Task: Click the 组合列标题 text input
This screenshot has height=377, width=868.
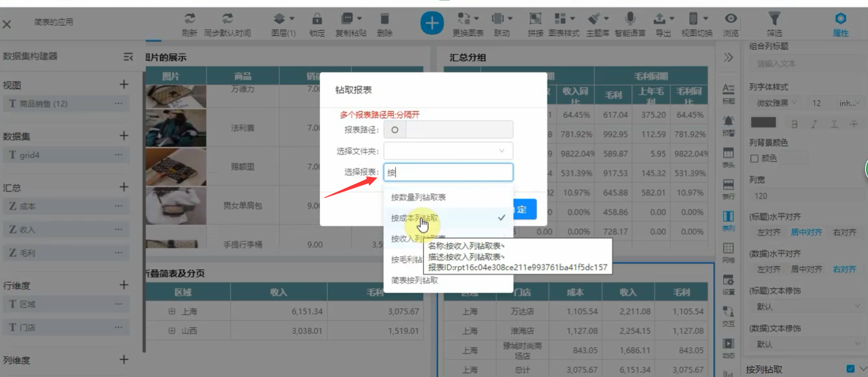Action: tap(808, 64)
